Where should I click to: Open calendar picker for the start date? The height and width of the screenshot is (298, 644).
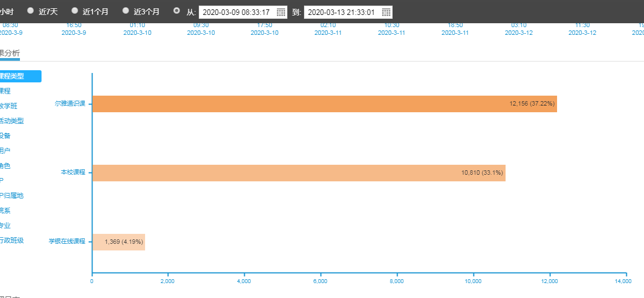[x=281, y=12]
